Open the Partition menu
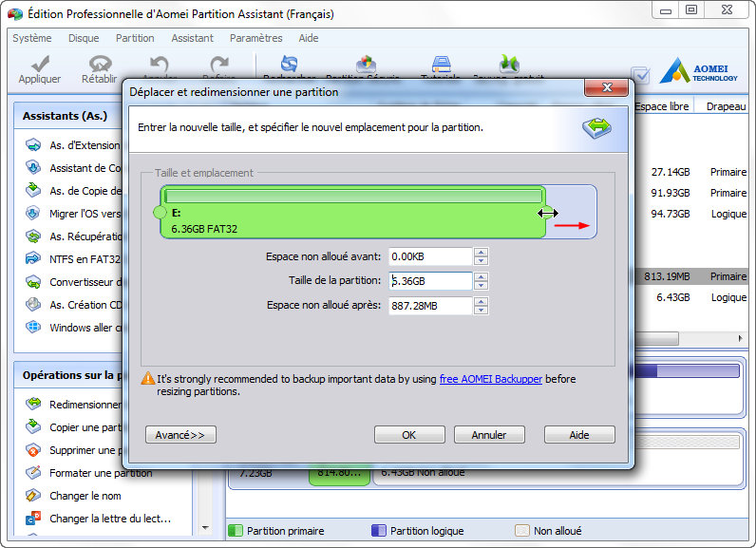756x548 pixels. tap(135, 38)
